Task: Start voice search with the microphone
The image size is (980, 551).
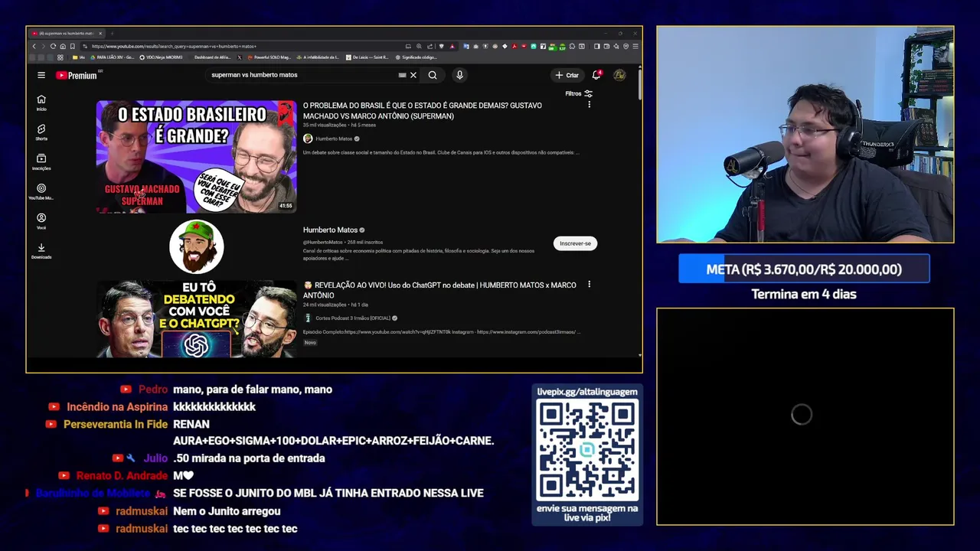Action: pos(459,75)
